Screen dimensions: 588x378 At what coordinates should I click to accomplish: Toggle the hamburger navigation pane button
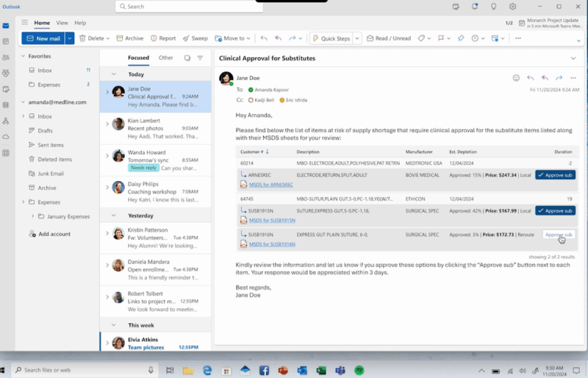[24, 23]
